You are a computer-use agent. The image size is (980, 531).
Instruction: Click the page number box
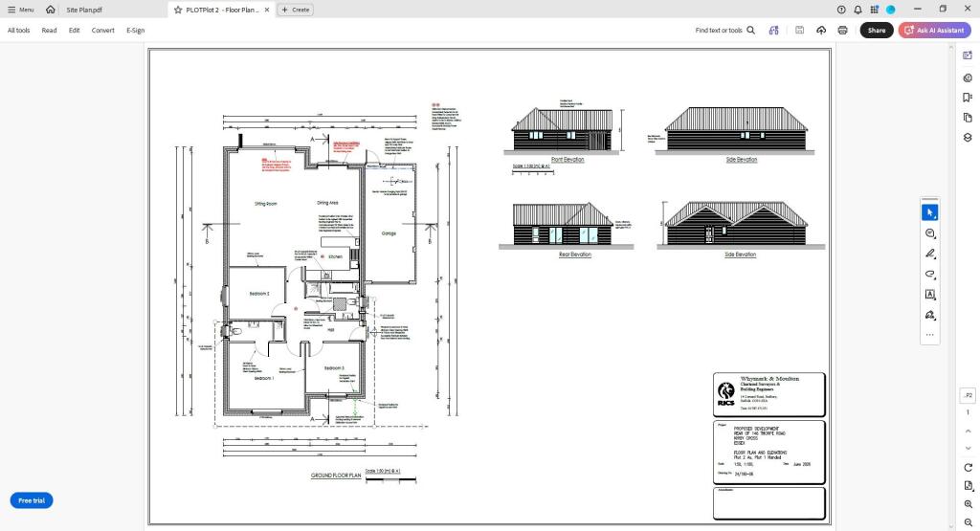click(969, 395)
